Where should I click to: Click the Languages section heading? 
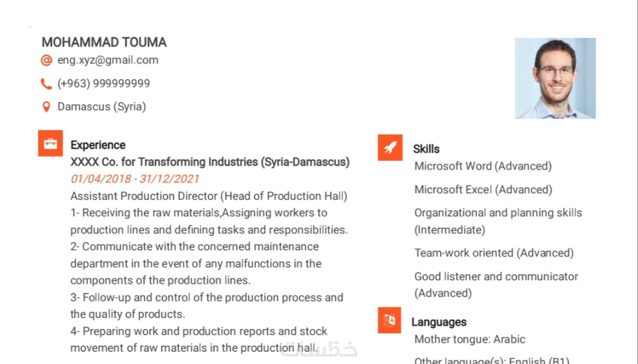(439, 322)
